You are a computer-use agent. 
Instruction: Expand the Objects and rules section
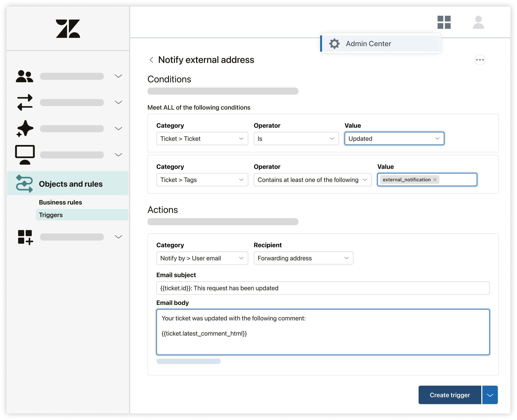71,184
